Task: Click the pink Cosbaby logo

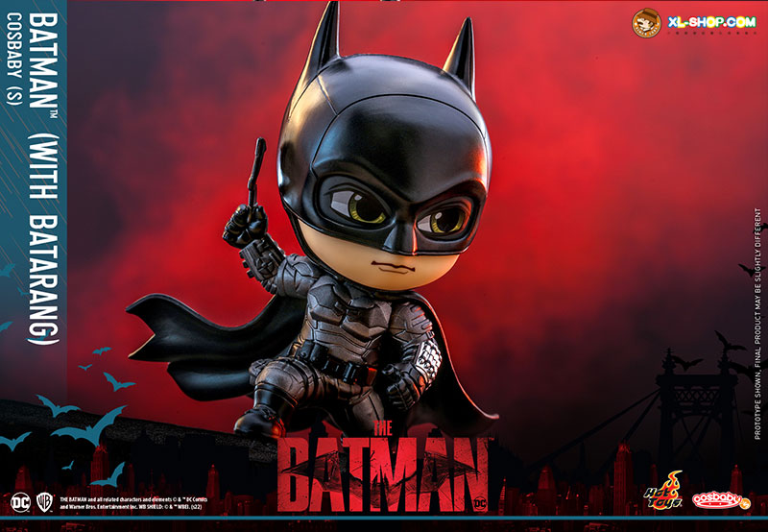Action: coord(721,500)
